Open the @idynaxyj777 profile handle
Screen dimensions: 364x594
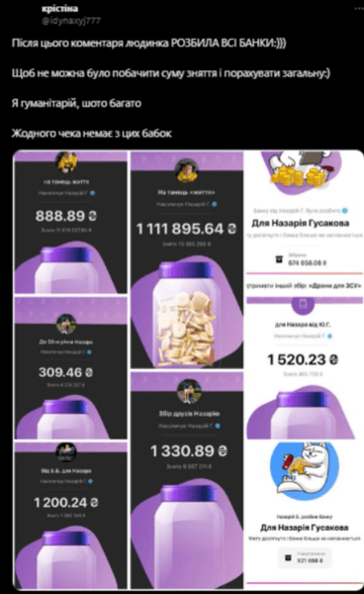coord(71,21)
